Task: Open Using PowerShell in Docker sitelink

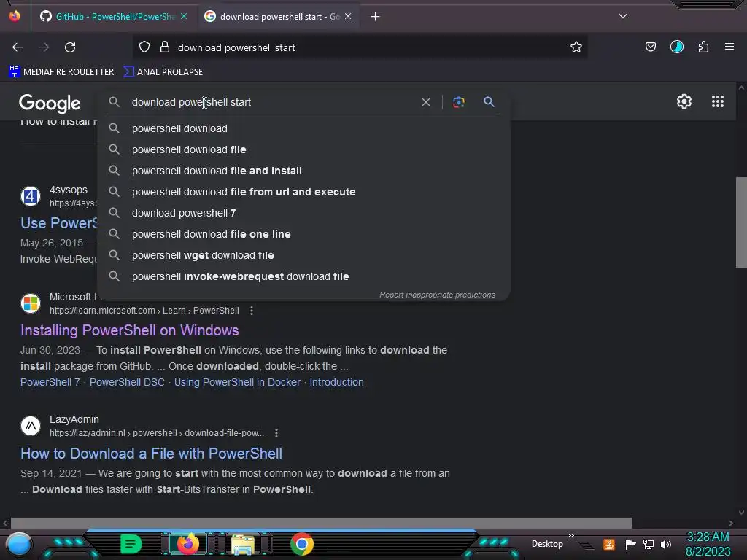Action: pos(237,382)
